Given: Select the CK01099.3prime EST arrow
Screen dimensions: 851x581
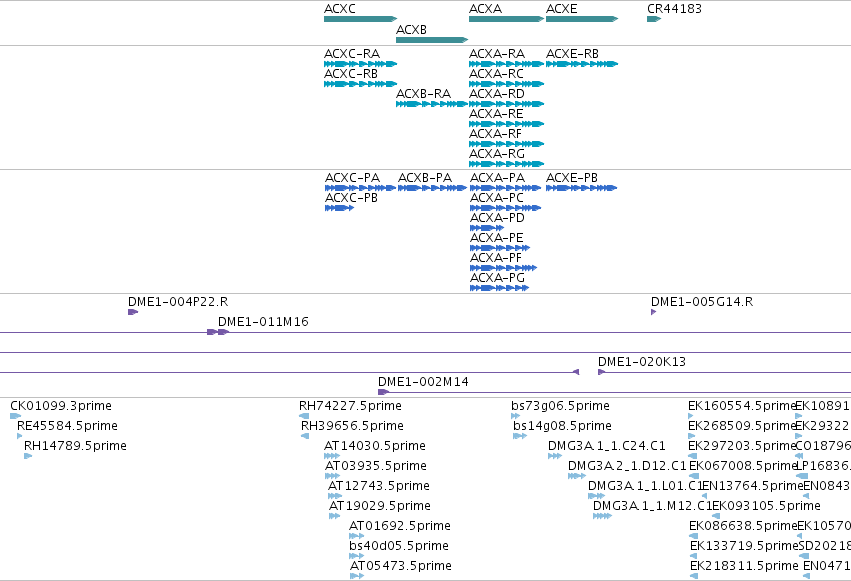Looking at the screenshot, I should coord(16,416).
